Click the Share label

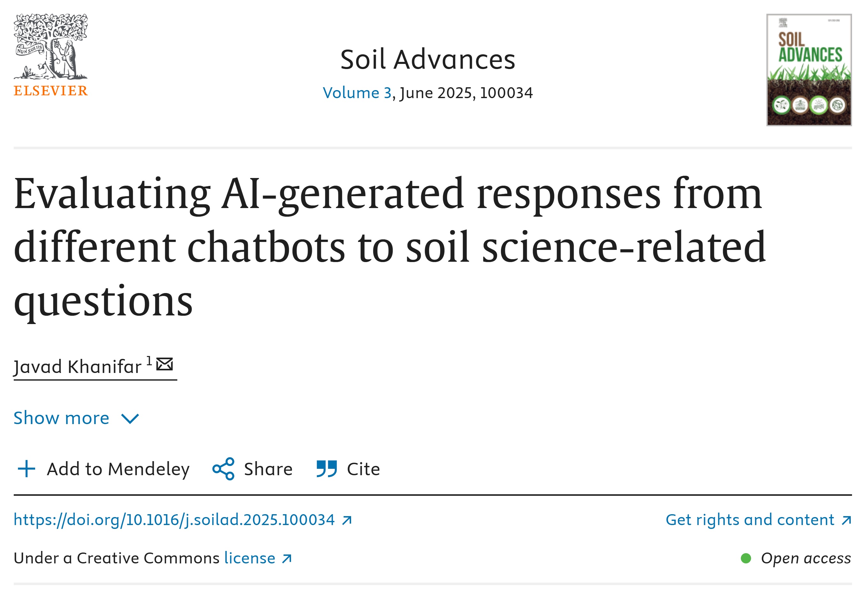point(268,469)
